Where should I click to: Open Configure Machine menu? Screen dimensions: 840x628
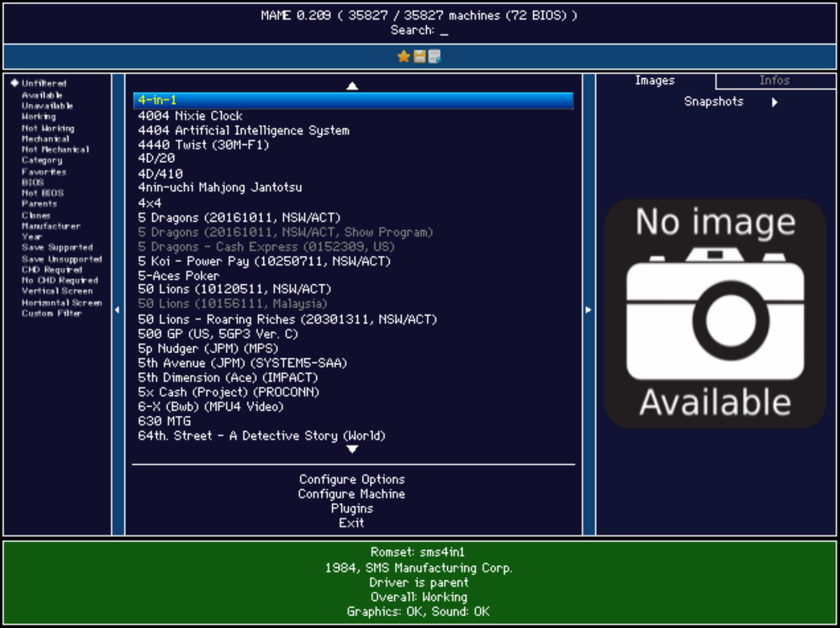coord(352,494)
